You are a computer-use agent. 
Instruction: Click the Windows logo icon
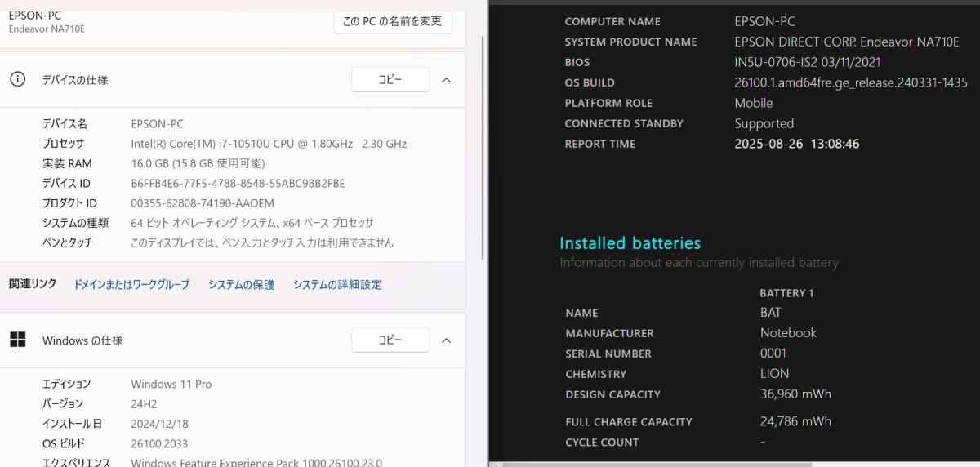point(17,340)
